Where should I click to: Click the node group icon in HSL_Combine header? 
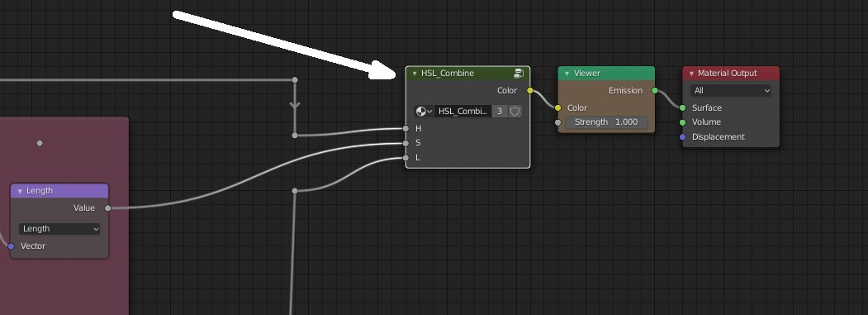519,74
